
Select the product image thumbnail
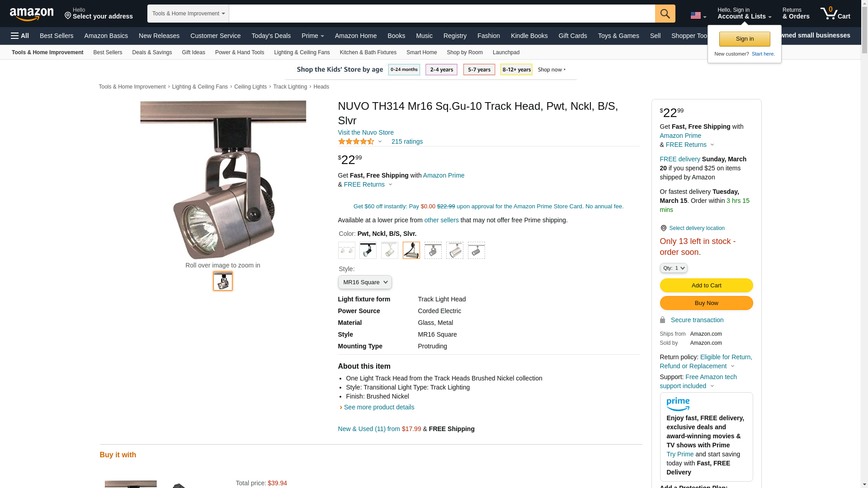(223, 281)
